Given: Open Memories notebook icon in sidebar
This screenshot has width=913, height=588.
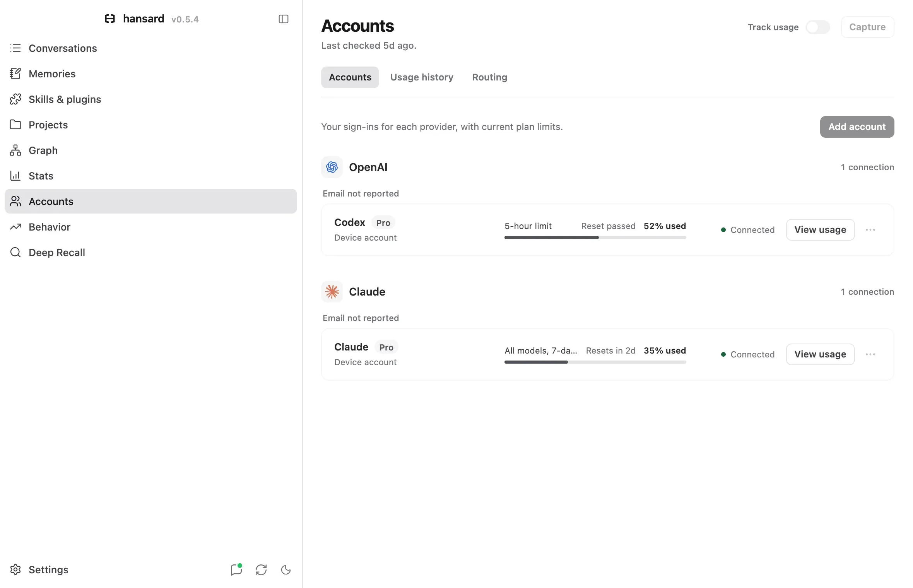Looking at the screenshot, I should click(15, 73).
